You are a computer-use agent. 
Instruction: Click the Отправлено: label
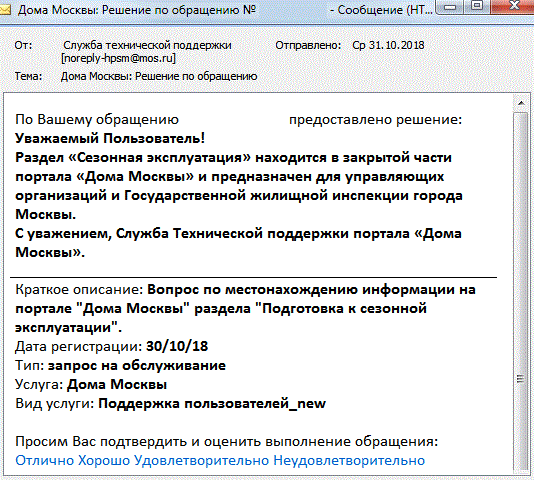click(308, 45)
